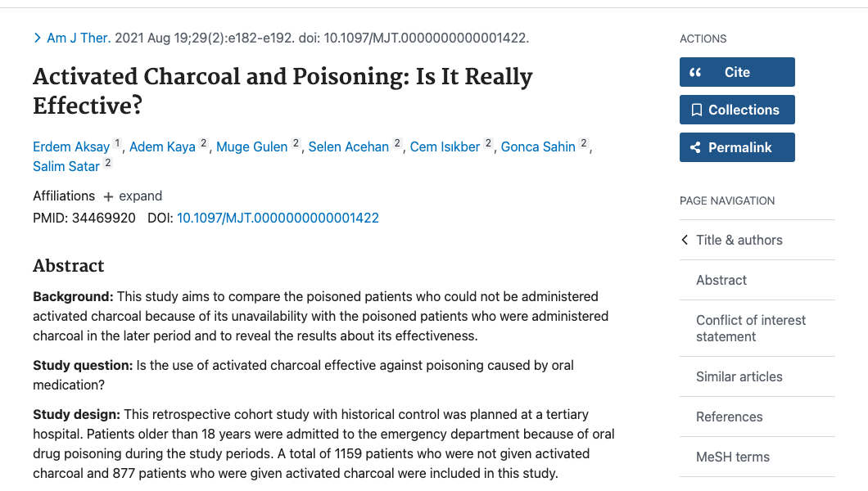Open the Cite dialog
This screenshot has width=868, height=491.
pos(737,72)
